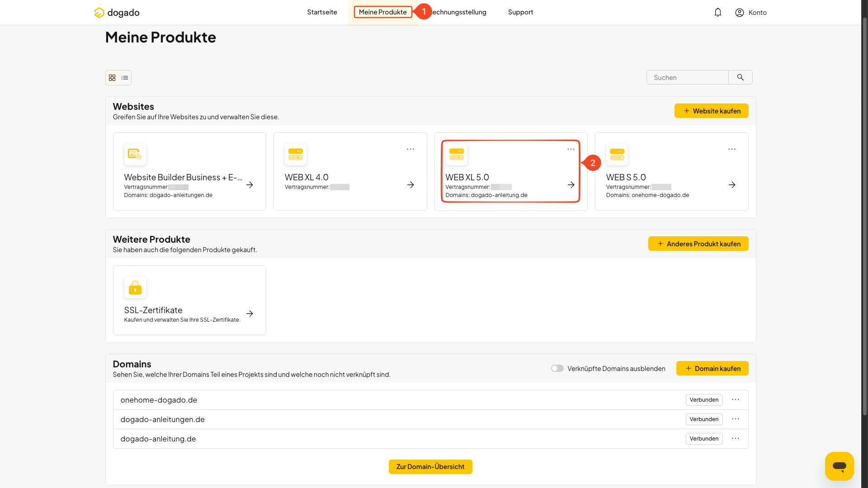Open the notifications bell
Screen dimensions: 868x488
[x=718, y=12]
